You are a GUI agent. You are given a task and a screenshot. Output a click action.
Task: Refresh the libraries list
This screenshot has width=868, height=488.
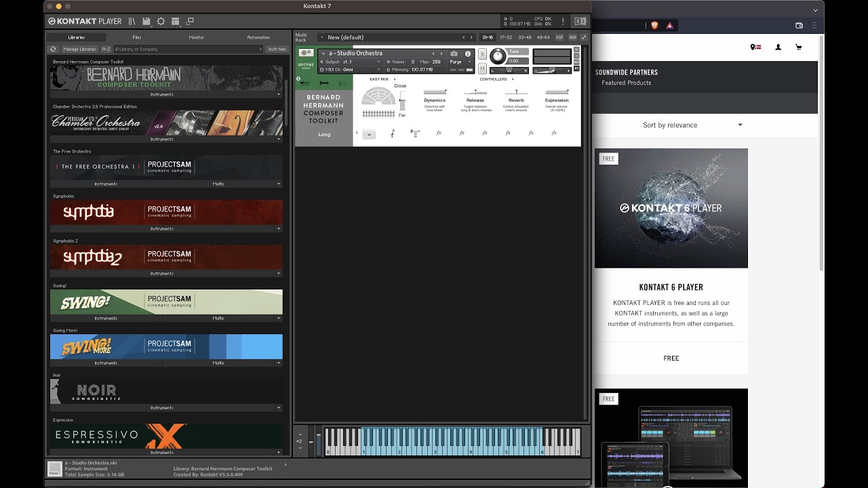(x=53, y=49)
